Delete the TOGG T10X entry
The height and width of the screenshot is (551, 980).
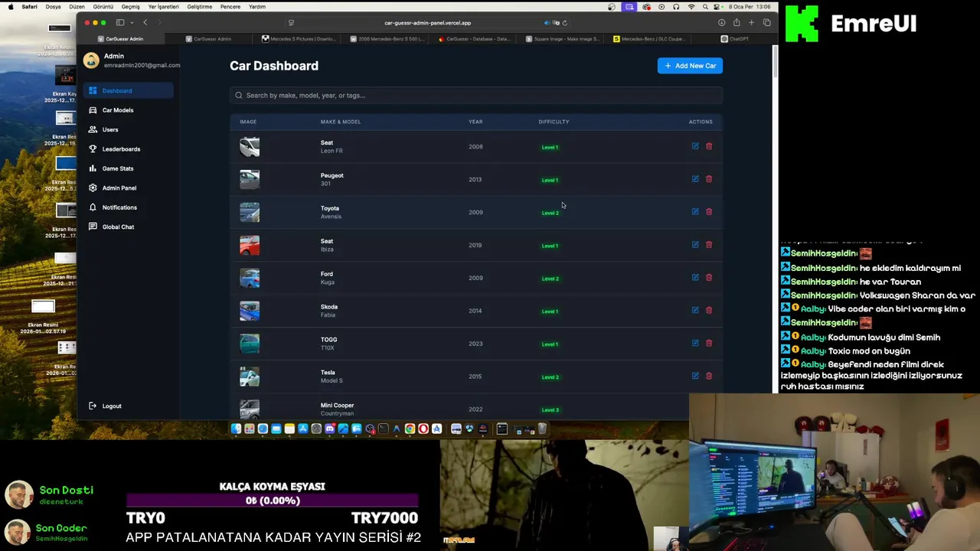point(709,343)
